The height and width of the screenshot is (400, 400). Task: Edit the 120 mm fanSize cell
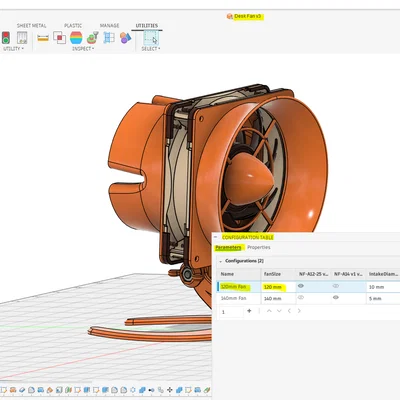[x=278, y=287]
